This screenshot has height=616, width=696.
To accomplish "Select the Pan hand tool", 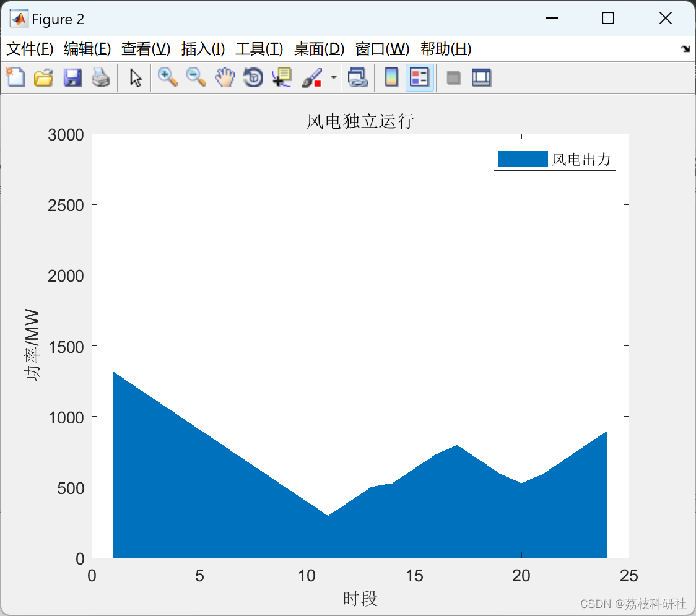I will (225, 77).
